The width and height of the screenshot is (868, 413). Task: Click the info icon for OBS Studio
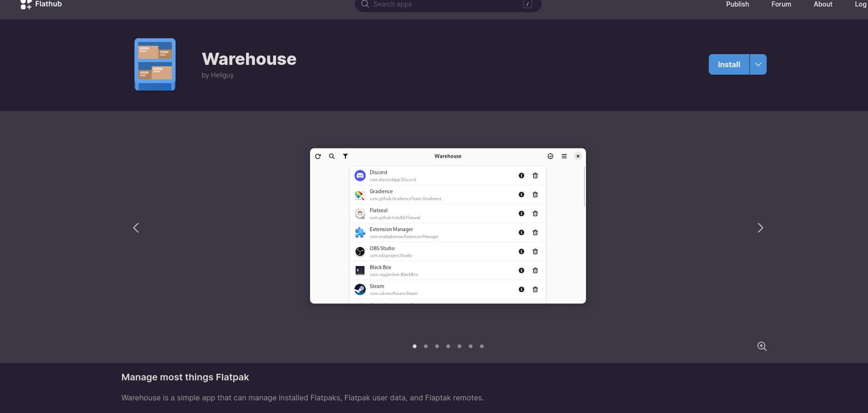522,252
